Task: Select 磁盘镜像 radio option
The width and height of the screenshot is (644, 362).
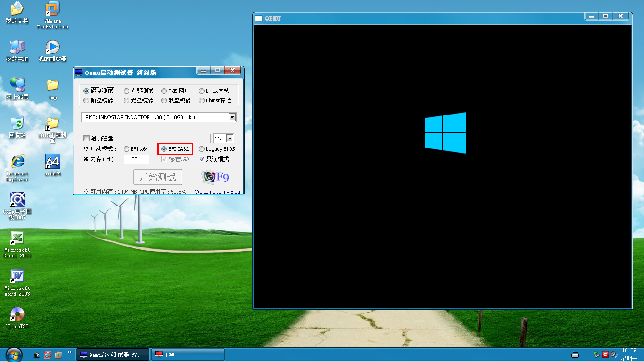Action: point(99,100)
